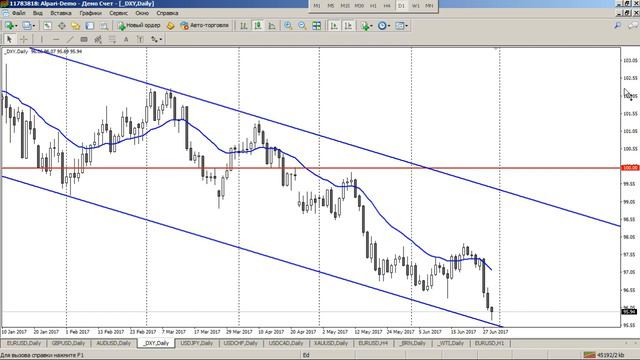Zoom in on the chart
Screen dimensions: 640x360
(288, 26)
